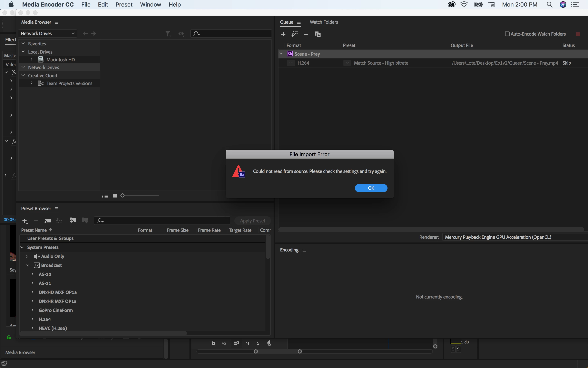The width and height of the screenshot is (588, 368).
Task: Click the delete preset minus icon
Action: tap(36, 221)
